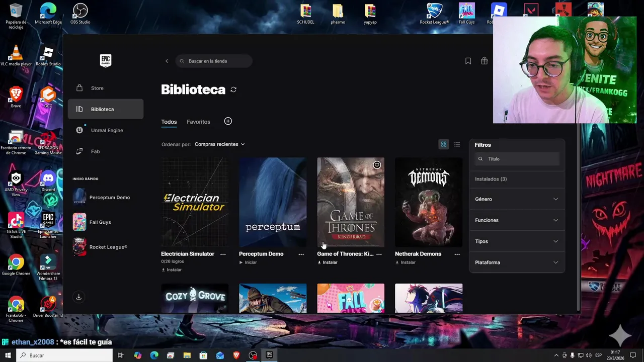Open options menu for Netherak Demons
The height and width of the screenshot is (362, 644).
click(457, 254)
